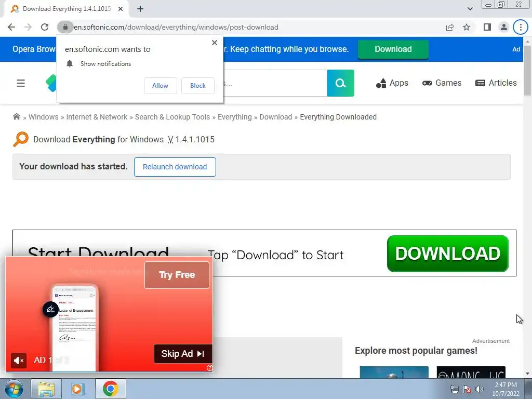This screenshot has height=399, width=532.
Task: Click the big green DOWNLOAD ad button
Action: [447, 254]
